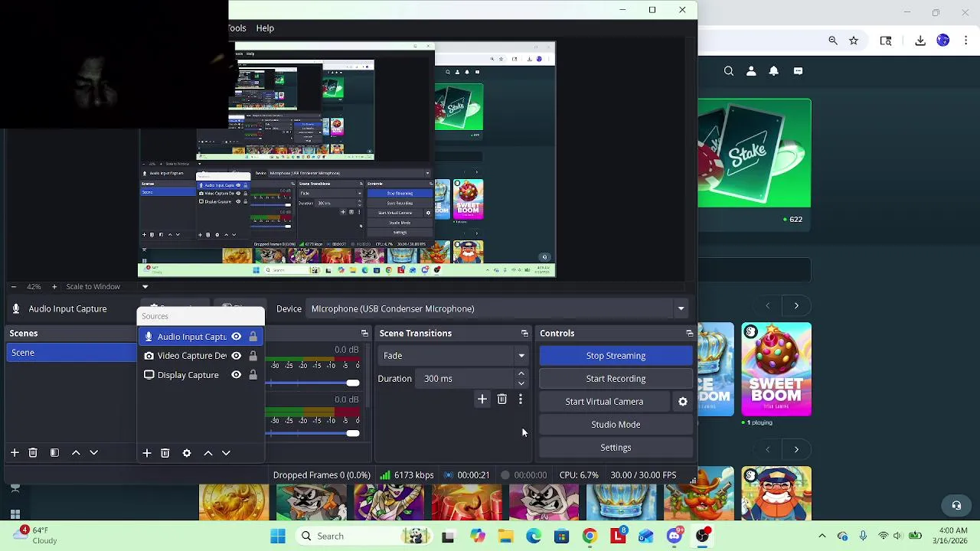The image size is (980, 551).
Task: Open the Fade transition dropdown
Action: click(454, 356)
